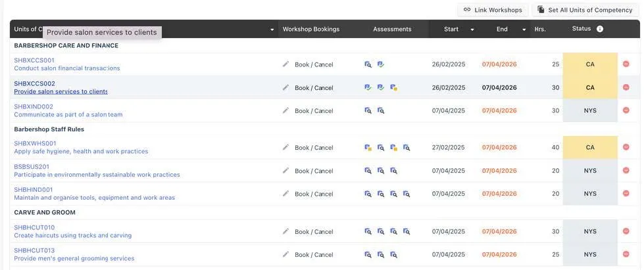Click yellow-flagged third assessment icon for SHBXCCS002
Image resolution: width=644 pixels, height=270 pixels.
pos(393,87)
